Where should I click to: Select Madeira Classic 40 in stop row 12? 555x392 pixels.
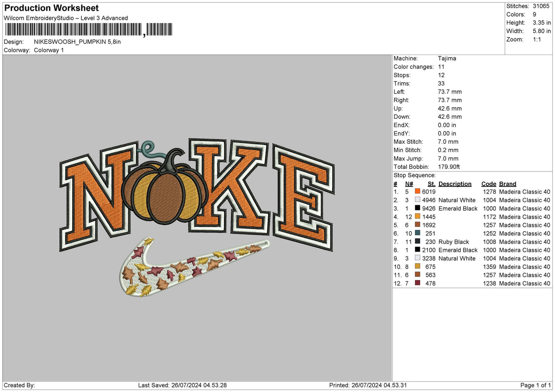pos(525,283)
